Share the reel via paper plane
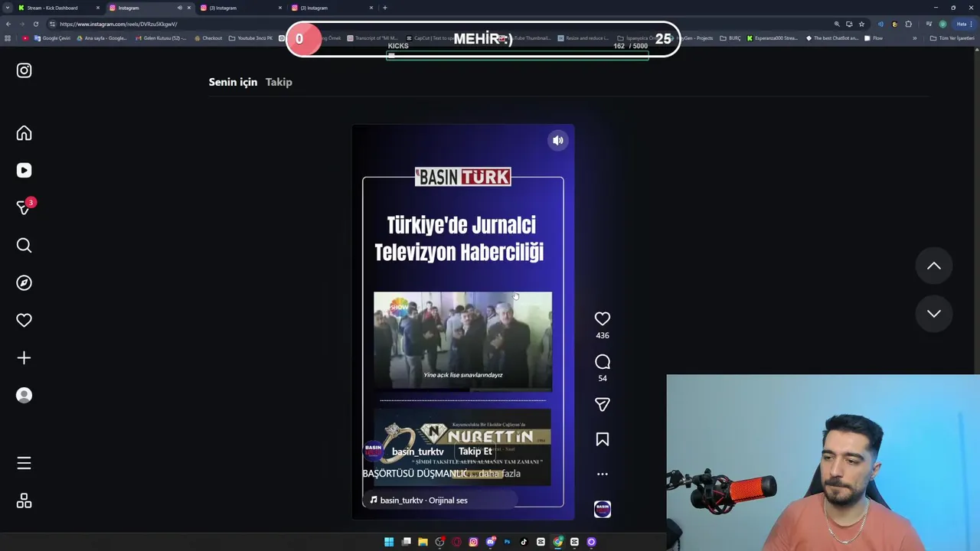This screenshot has width=980, height=551. (x=603, y=404)
